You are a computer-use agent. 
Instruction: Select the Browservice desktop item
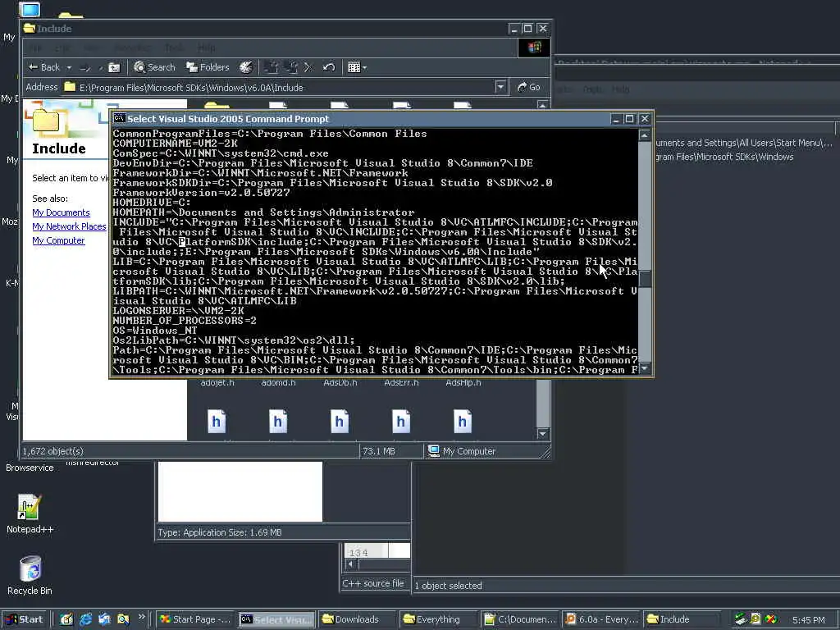pyautogui.click(x=30, y=468)
